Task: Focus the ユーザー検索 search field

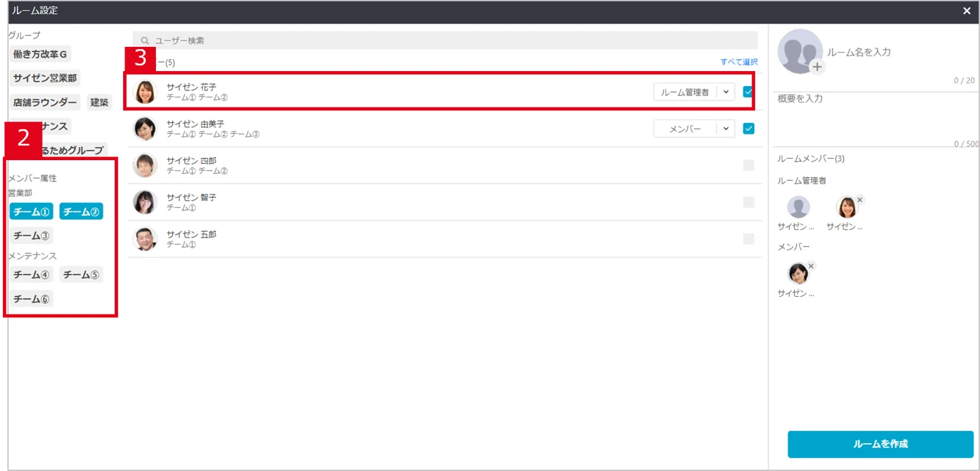Action: 445,41
